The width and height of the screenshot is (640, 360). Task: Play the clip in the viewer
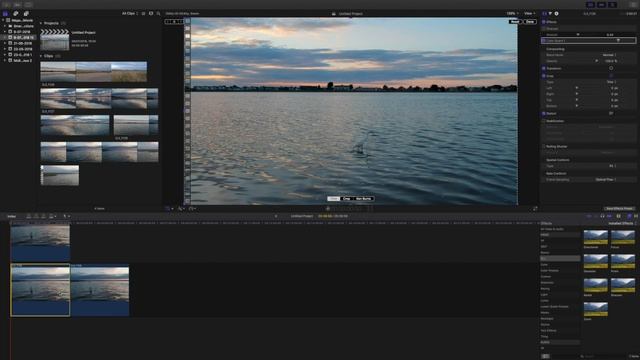point(328,209)
